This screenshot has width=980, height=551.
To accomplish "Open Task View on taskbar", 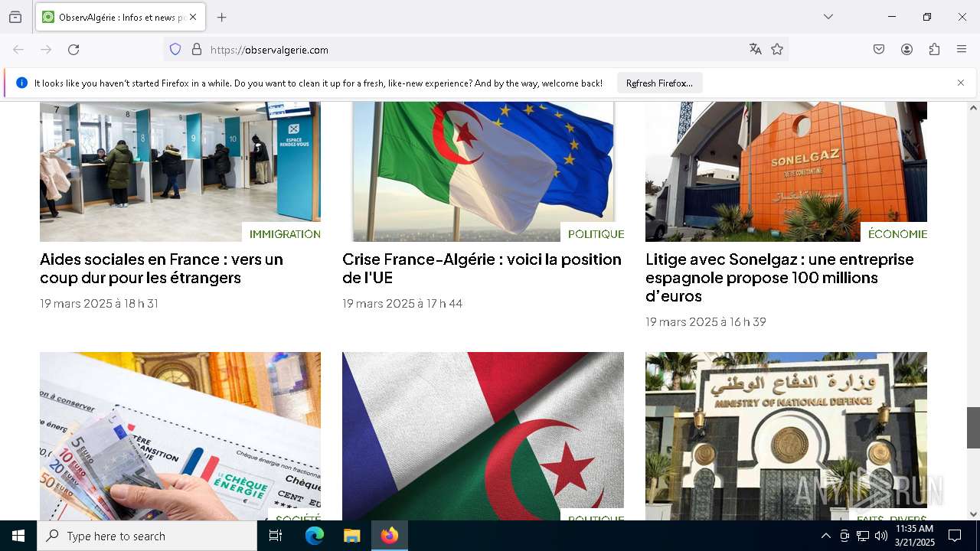I will [276, 536].
